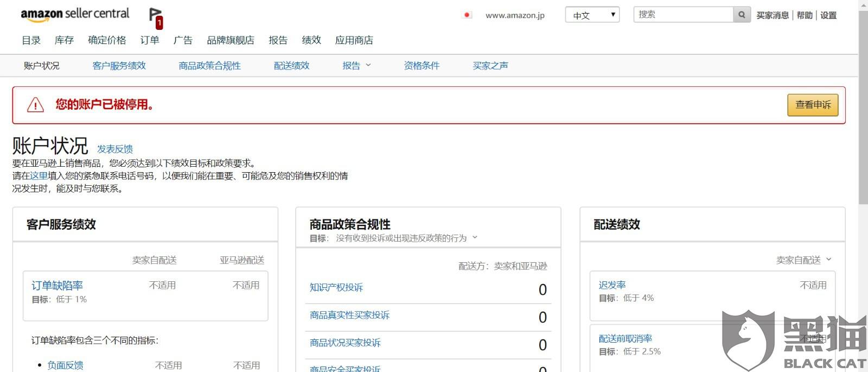Viewport: 868px width, 372px height.
Task: Open the 订单缺陷率 metric link
Action: click(x=58, y=286)
